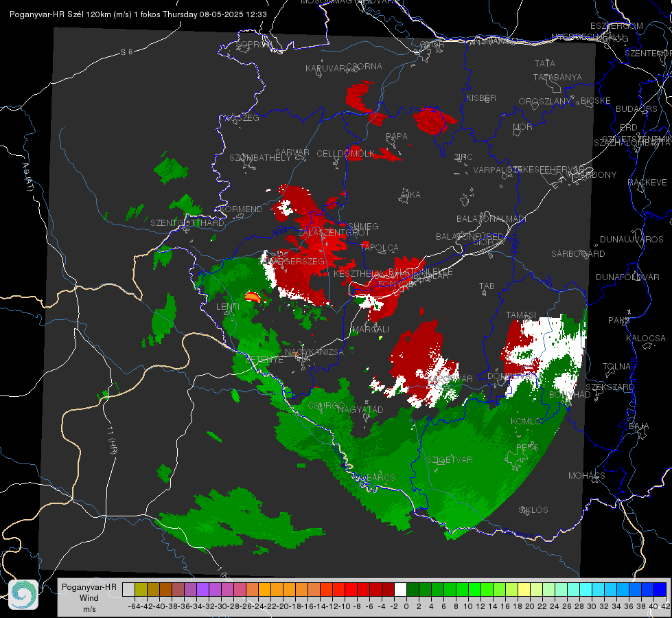Image resolution: width=672 pixels, height=618 pixels.
Task: Select the KISBER label on the map
Action: point(481,98)
